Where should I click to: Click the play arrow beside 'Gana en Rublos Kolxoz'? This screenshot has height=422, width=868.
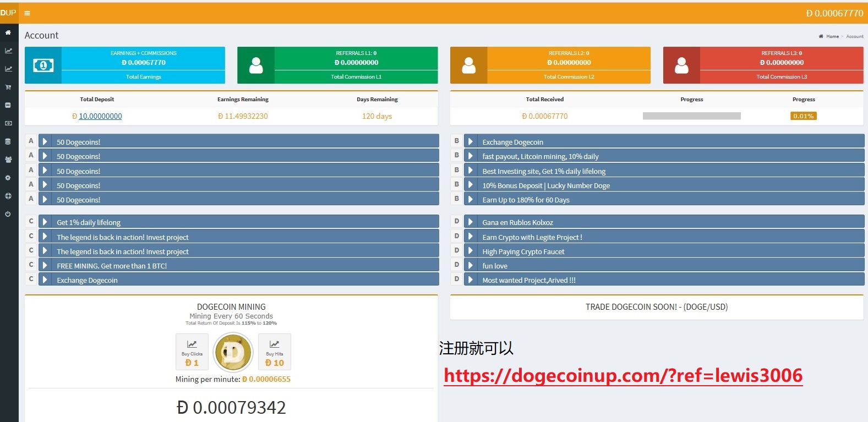click(470, 222)
